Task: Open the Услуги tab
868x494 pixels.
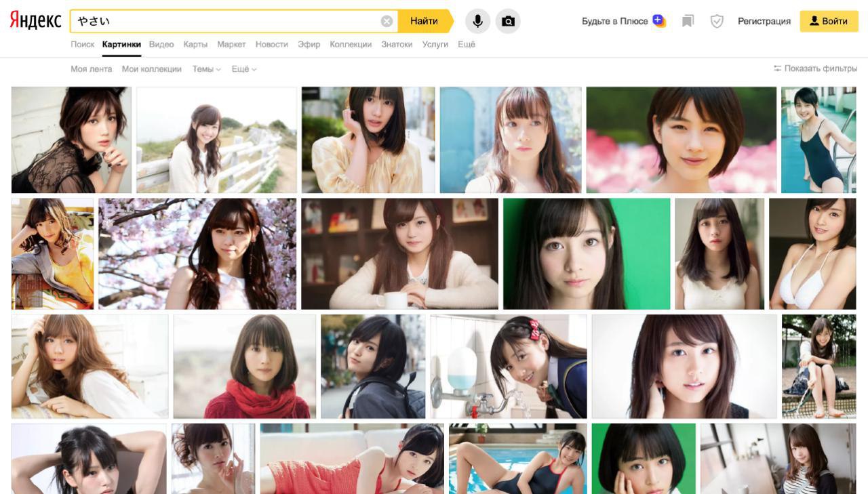Action: coord(435,44)
